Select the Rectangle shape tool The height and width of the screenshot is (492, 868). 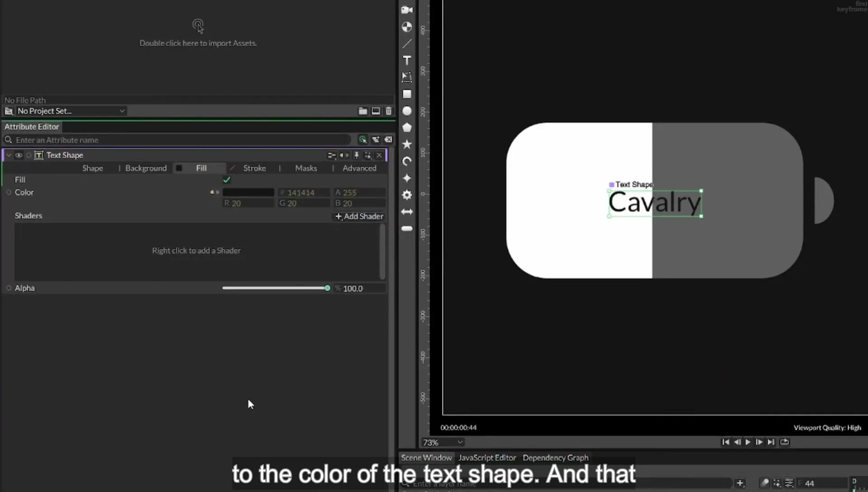coord(407,94)
